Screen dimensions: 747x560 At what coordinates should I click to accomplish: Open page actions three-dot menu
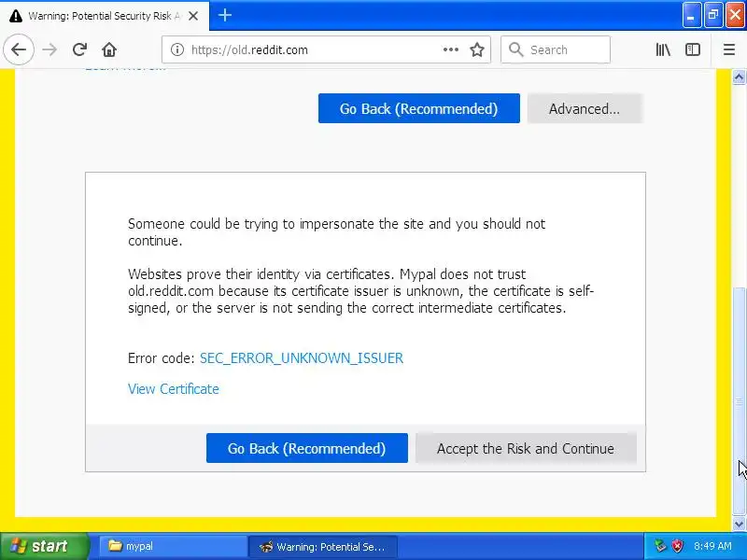[x=451, y=49]
